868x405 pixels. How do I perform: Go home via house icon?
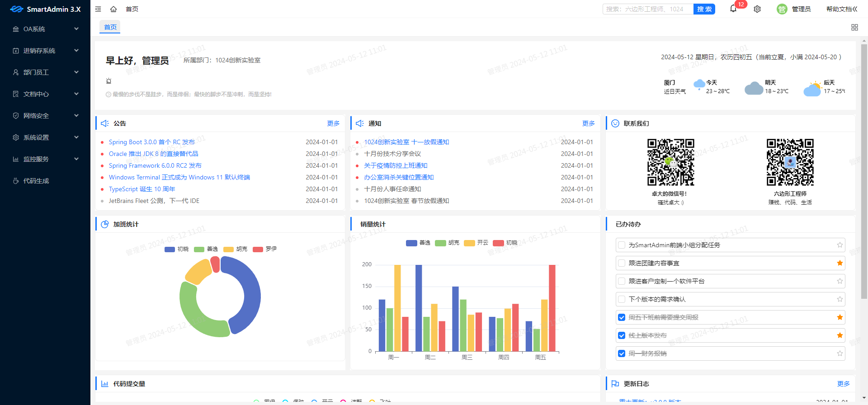113,9
